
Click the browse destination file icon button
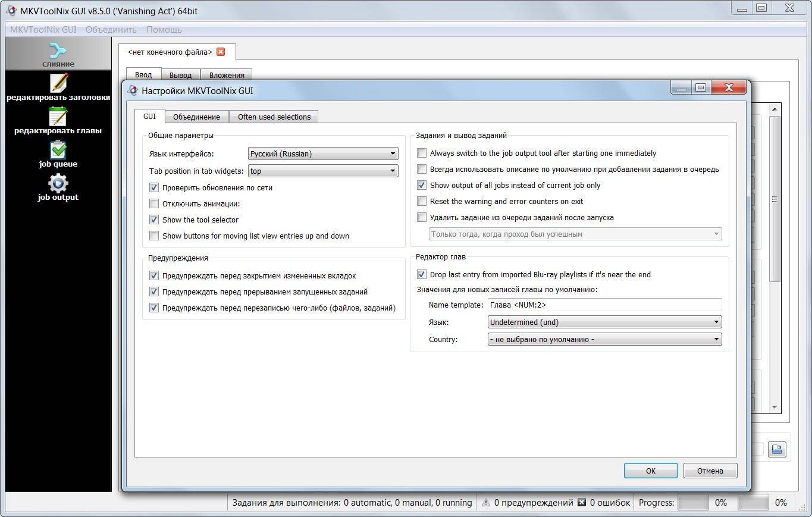click(777, 449)
